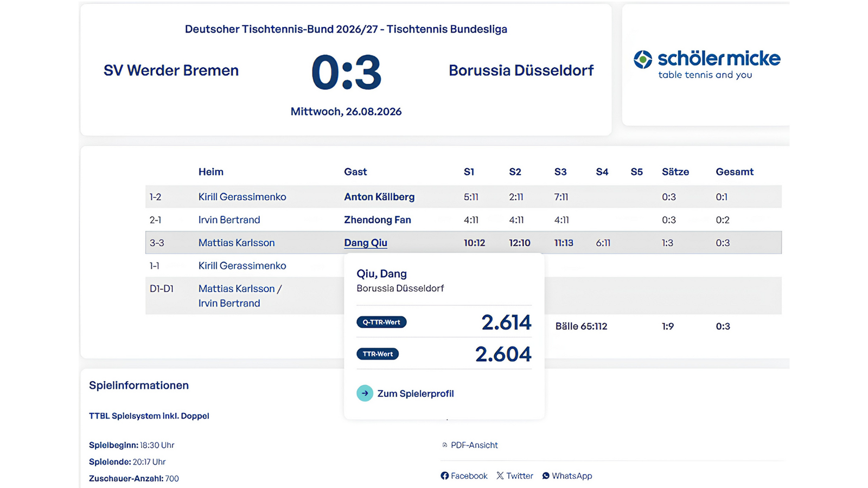The image size is (868, 488).
Task: Click Irvin Bertrand in row 2-1
Action: point(229,220)
